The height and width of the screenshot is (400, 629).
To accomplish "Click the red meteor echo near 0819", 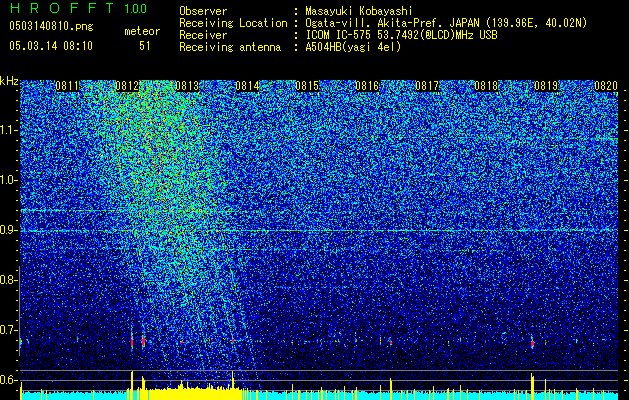I will [x=532, y=343].
